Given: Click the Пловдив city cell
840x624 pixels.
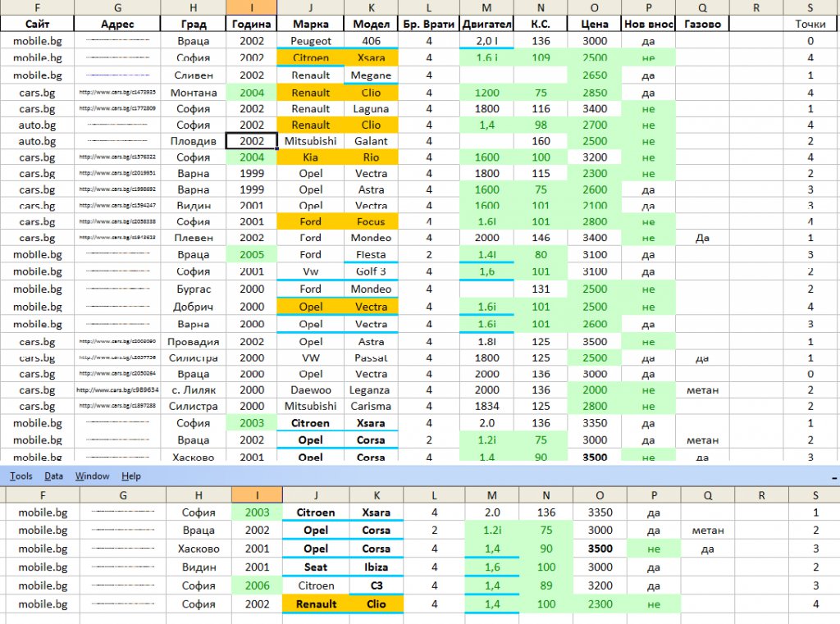Looking at the screenshot, I should 193,141.
